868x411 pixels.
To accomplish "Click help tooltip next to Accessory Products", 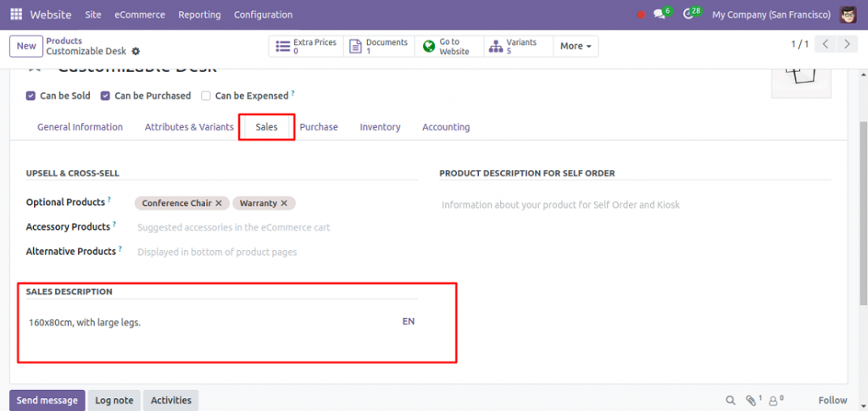I will pyautogui.click(x=114, y=224).
